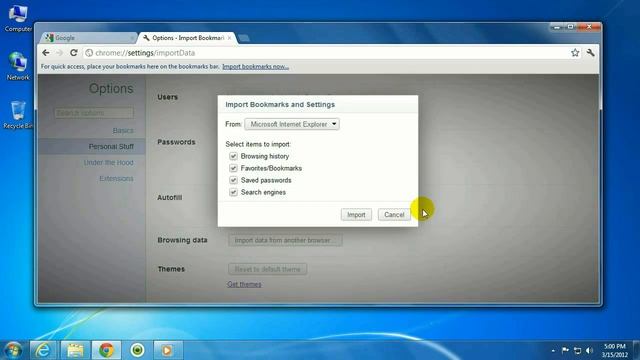Click the taskbar clock and date
This screenshot has width=640, height=360.
614,350
